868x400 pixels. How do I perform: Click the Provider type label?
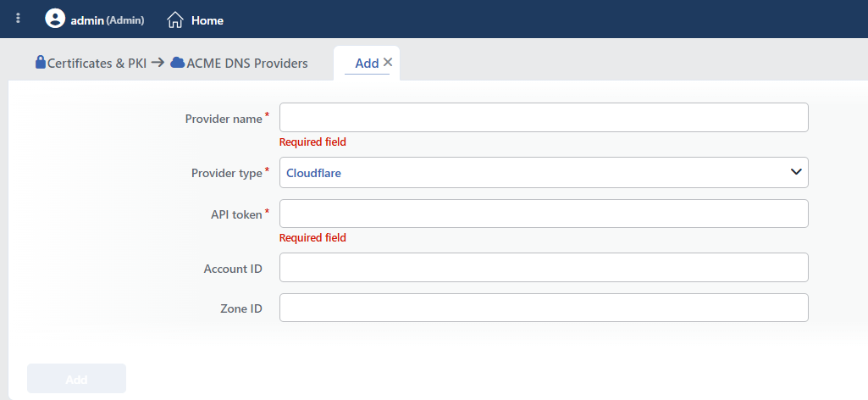[x=227, y=173]
